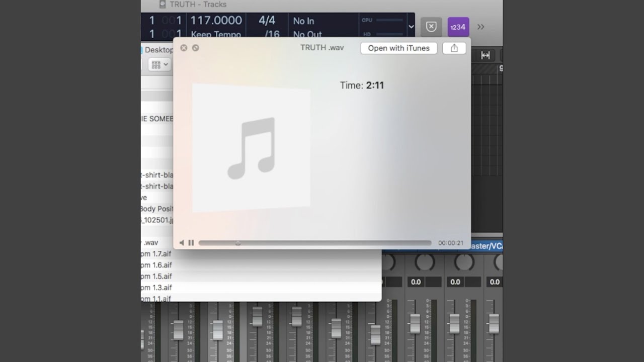This screenshot has height=362, width=644.
Task: Click the horizontal auto-zoom arrows icon
Action: pyautogui.click(x=486, y=55)
